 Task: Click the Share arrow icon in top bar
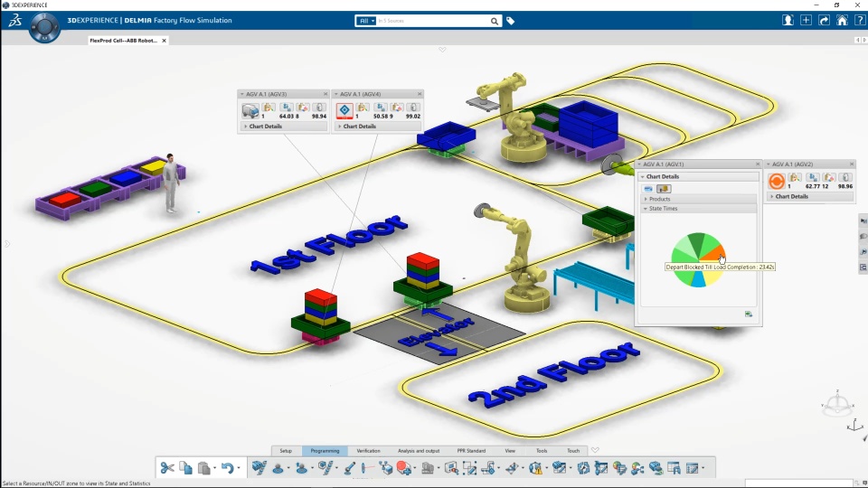(x=824, y=21)
